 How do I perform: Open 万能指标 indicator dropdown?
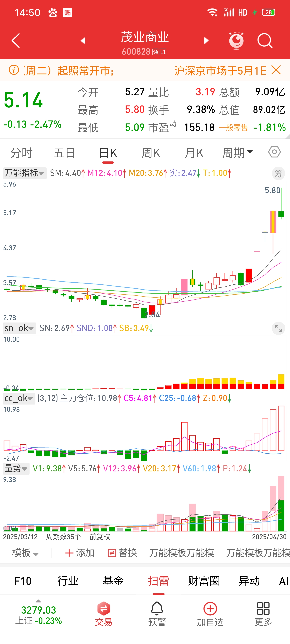(x=25, y=173)
